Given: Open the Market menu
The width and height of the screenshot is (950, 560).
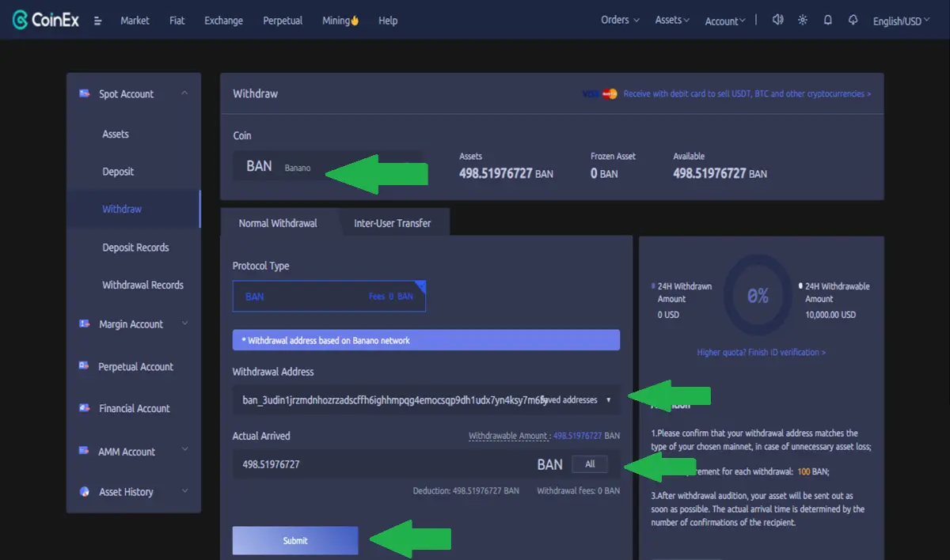Looking at the screenshot, I should 135,21.
